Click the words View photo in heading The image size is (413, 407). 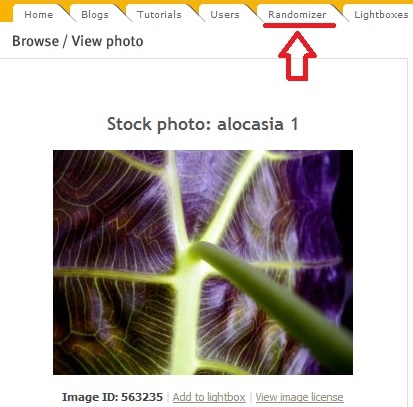[x=107, y=42]
